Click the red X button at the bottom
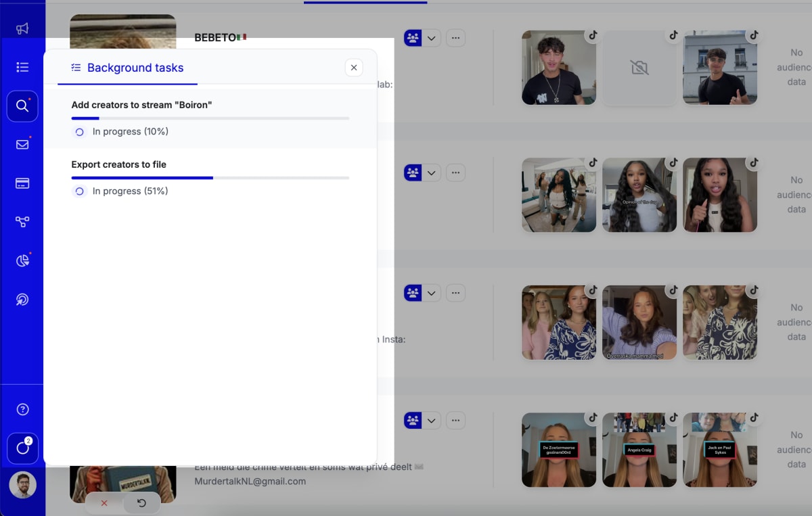812x516 pixels. 104,502
